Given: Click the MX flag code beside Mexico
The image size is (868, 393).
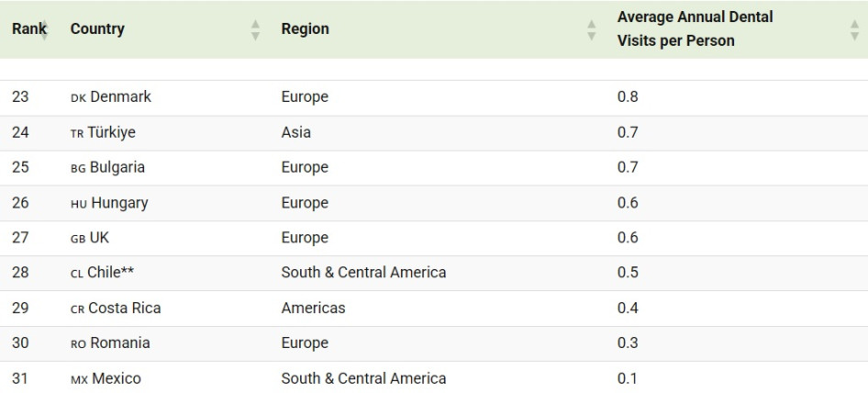Looking at the screenshot, I should pyautogui.click(x=79, y=378).
